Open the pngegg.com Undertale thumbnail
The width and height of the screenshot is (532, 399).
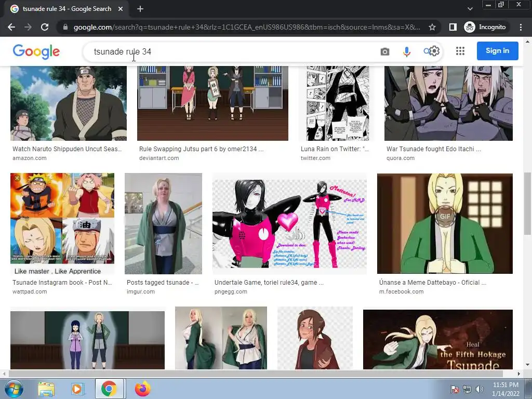289,223
